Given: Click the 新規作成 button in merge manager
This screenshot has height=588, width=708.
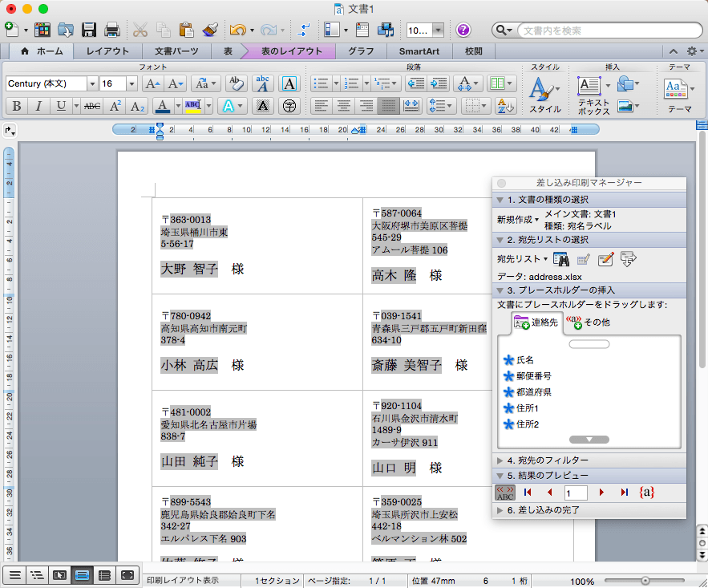Looking at the screenshot, I should click(517, 219).
